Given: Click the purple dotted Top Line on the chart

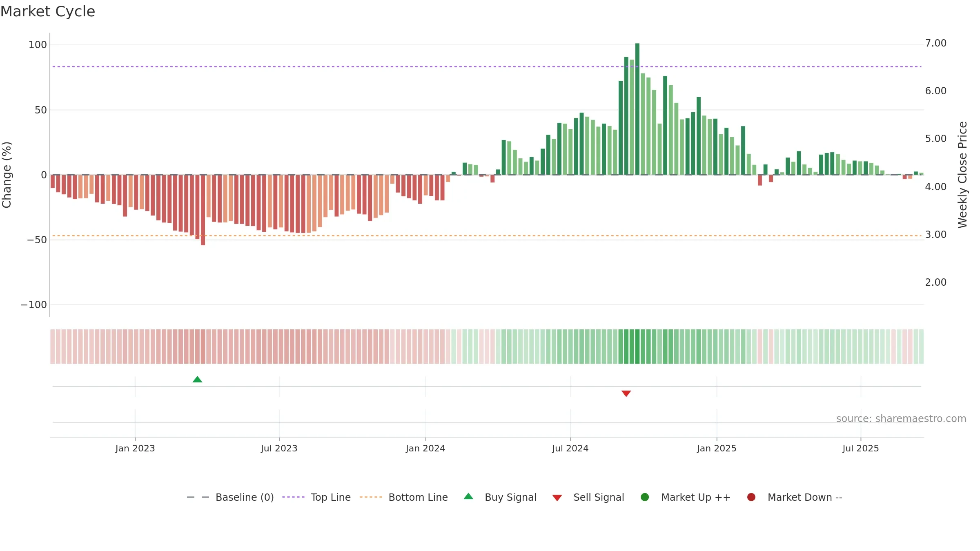Looking at the screenshot, I should pyautogui.click(x=487, y=67).
